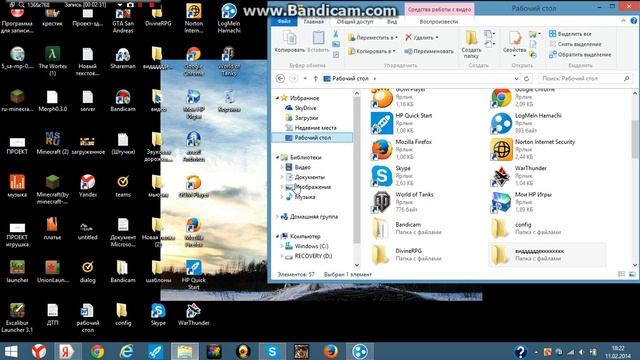
Task: Click Копировать button in Explorer ribbon
Action: pos(290,42)
